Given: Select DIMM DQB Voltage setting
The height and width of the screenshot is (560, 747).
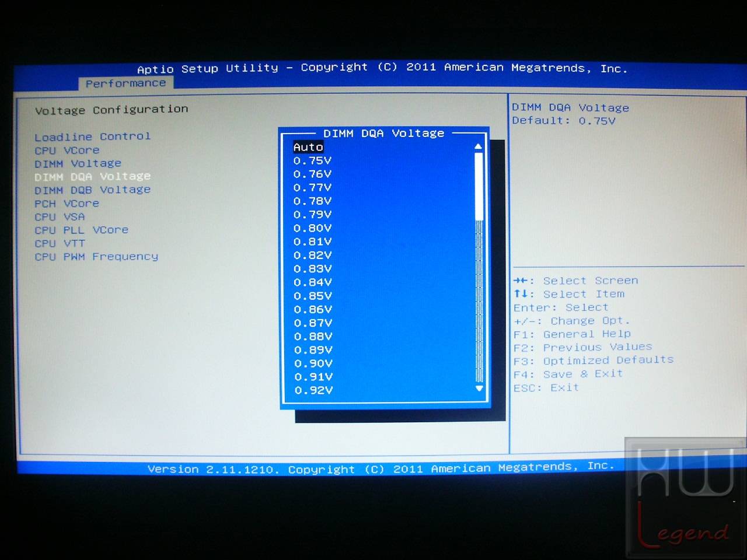Looking at the screenshot, I should 92,190.
